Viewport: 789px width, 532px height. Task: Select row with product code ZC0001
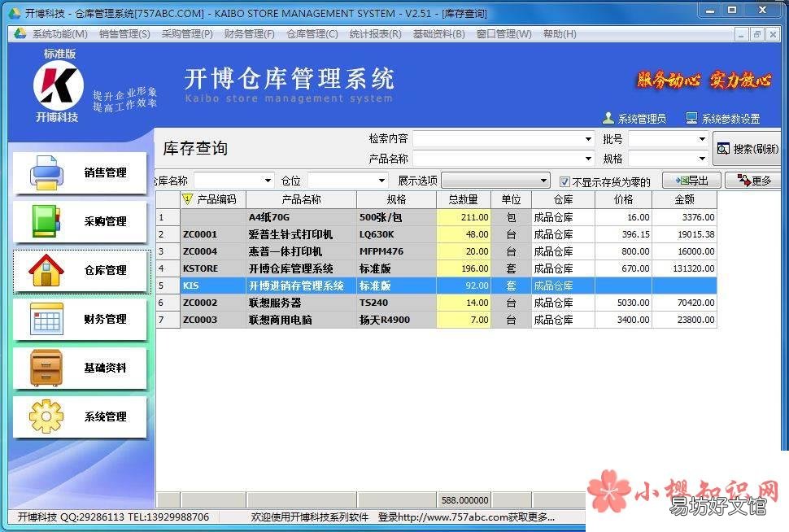coord(436,234)
